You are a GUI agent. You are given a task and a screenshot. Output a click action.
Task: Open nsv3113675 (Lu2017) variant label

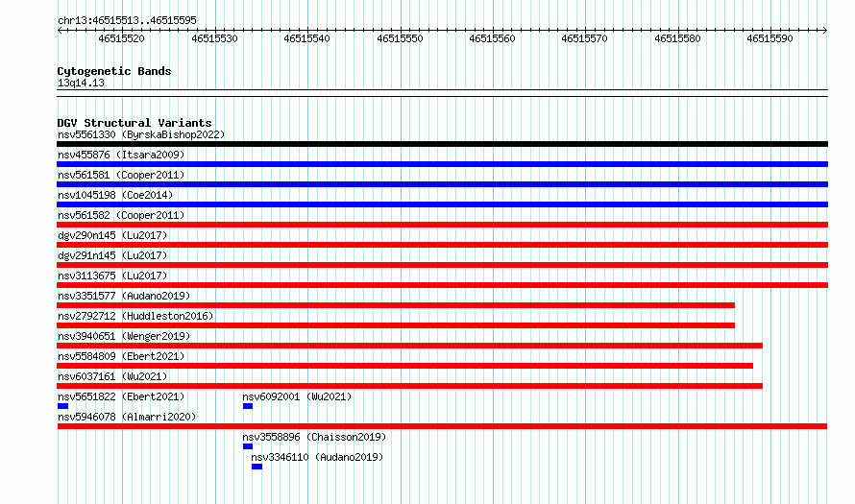(x=112, y=276)
